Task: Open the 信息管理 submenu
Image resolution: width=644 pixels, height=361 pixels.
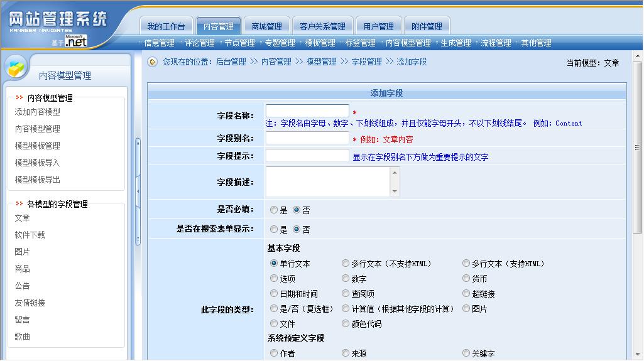Action: point(159,43)
